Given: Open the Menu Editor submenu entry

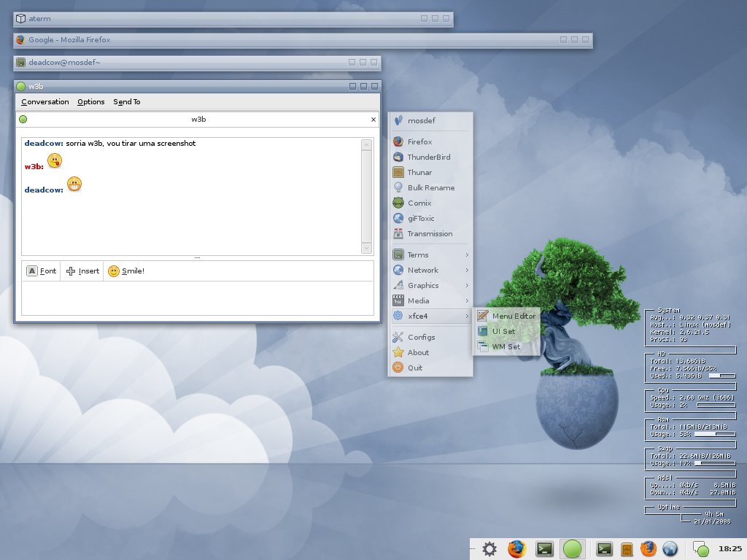Looking at the screenshot, I should click(x=507, y=316).
